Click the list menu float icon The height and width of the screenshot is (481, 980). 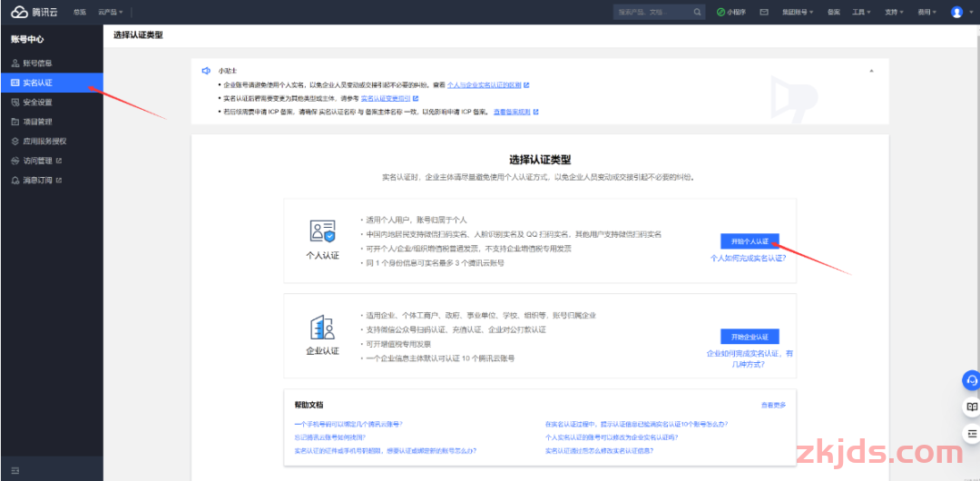coord(972,434)
